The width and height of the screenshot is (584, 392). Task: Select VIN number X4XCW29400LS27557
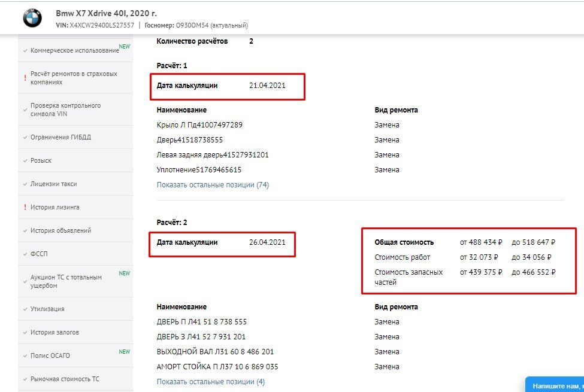tap(102, 25)
